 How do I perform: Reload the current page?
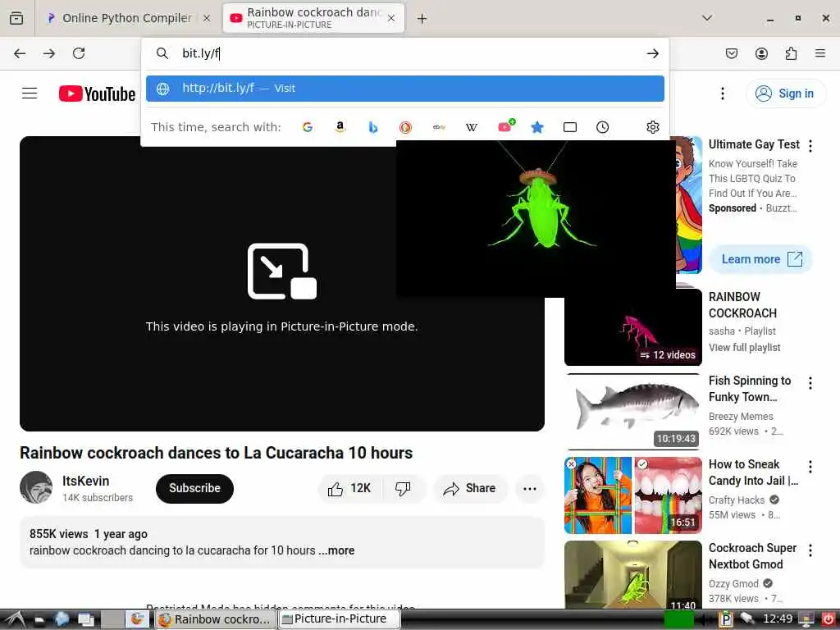79,53
